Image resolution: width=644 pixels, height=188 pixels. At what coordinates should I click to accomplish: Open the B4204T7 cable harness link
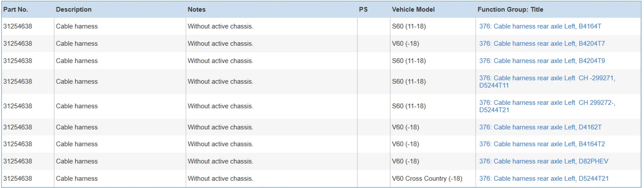542,43
